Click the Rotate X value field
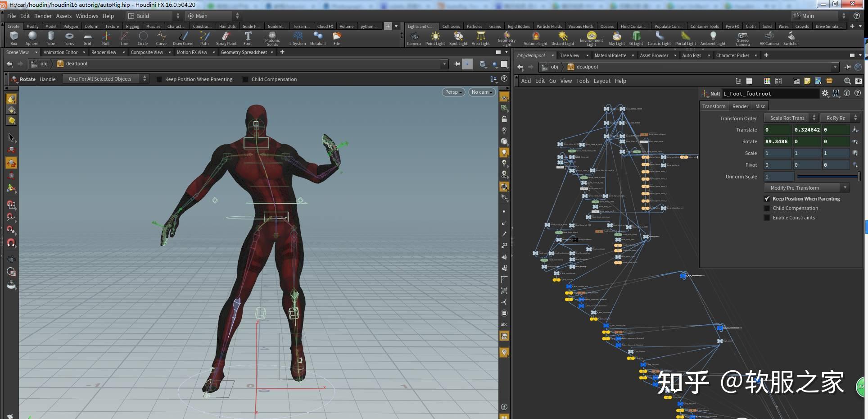This screenshot has height=419, width=868. click(777, 141)
